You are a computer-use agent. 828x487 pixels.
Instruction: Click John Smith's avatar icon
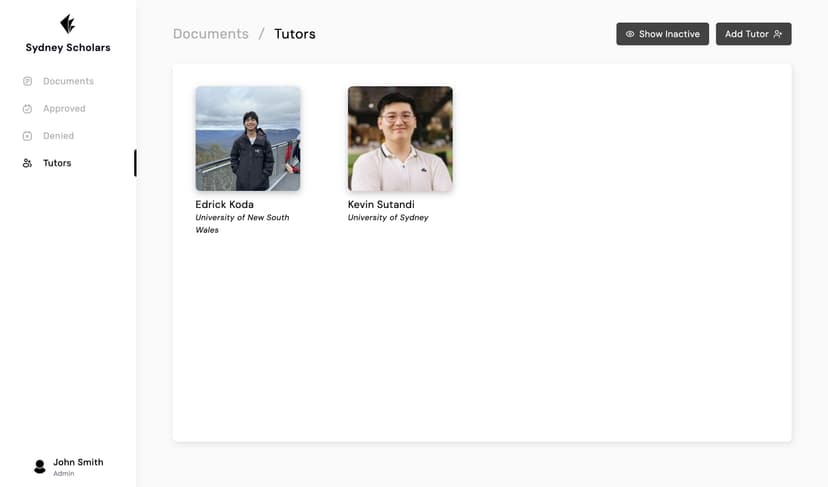(40, 466)
